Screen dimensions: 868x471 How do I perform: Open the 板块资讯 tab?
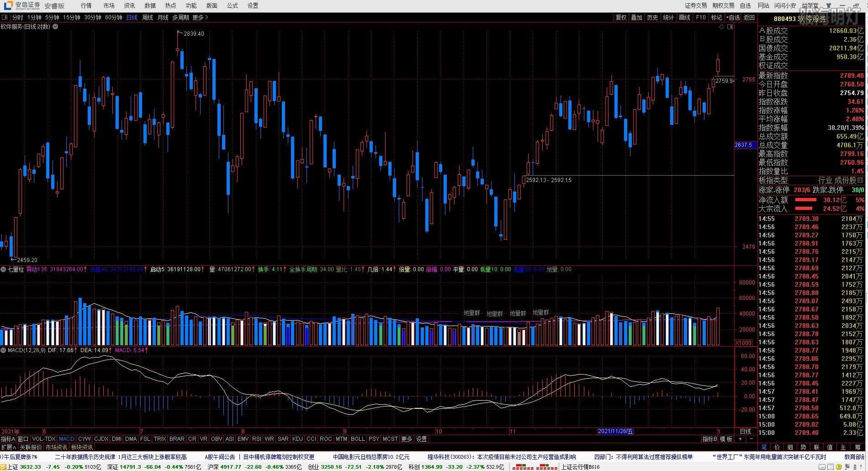[82, 447]
